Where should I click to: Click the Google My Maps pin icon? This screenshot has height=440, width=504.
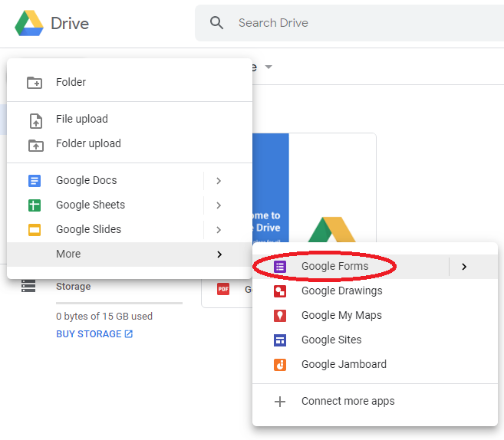click(280, 316)
